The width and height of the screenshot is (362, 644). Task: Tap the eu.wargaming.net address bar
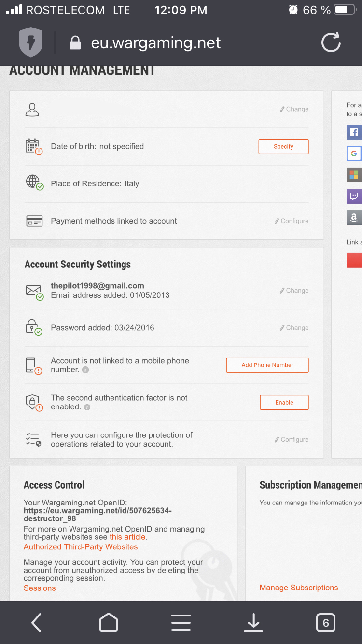tap(155, 43)
